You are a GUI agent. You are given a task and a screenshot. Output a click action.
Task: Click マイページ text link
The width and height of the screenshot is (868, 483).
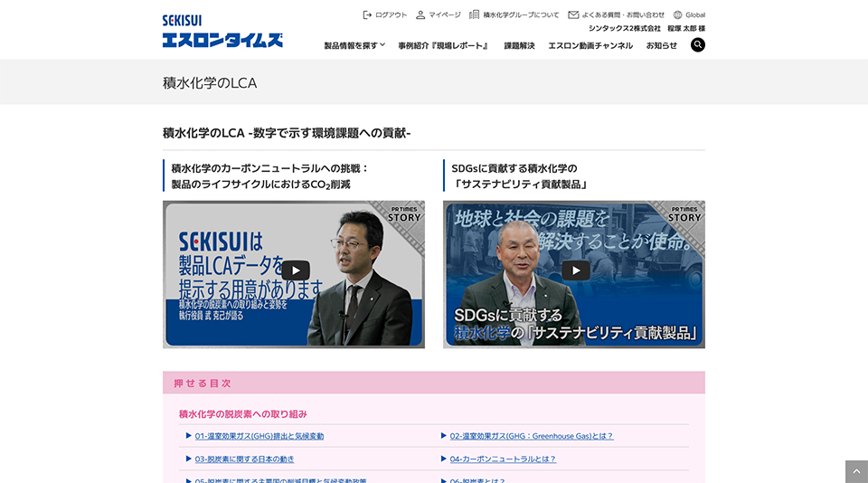tap(445, 15)
